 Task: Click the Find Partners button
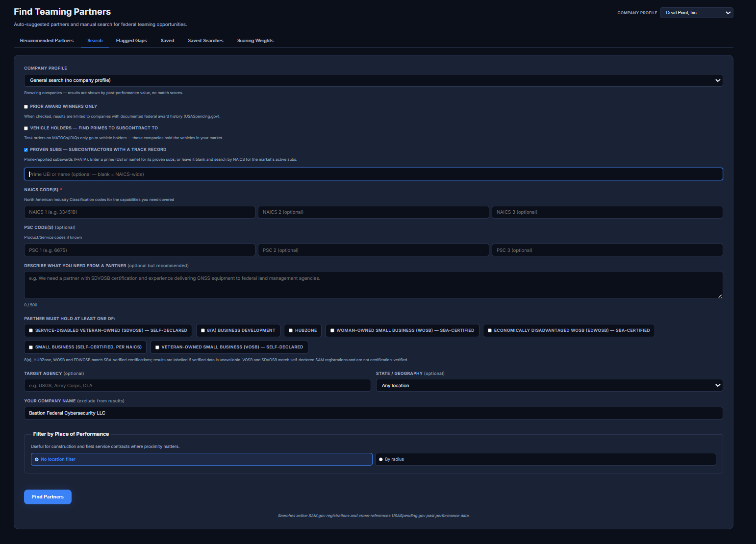tap(48, 497)
